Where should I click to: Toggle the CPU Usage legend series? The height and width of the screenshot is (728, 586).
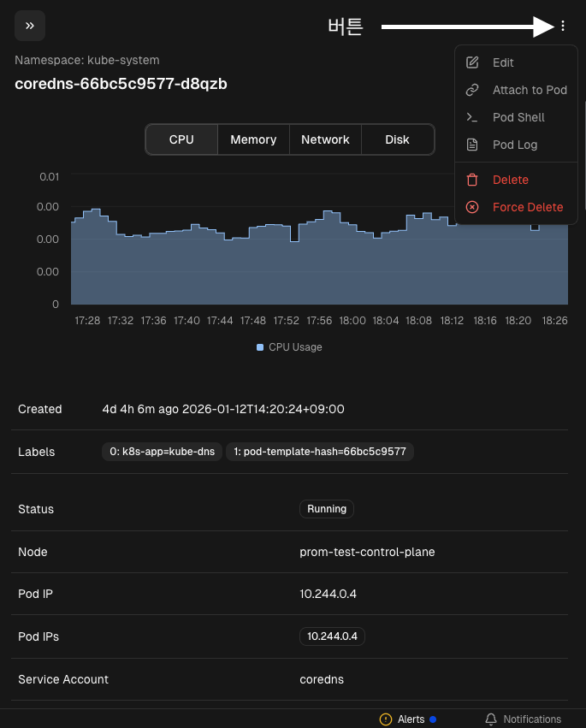[289, 347]
